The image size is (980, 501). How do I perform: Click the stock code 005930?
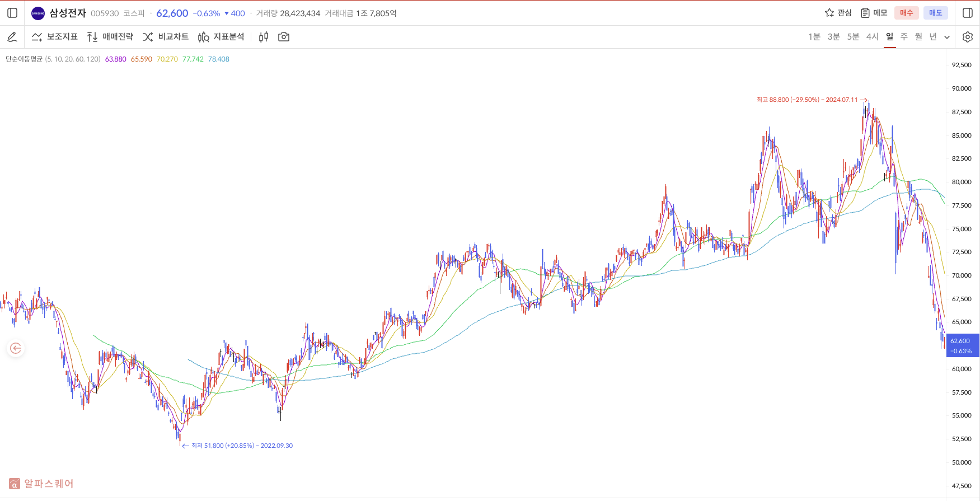(x=105, y=13)
